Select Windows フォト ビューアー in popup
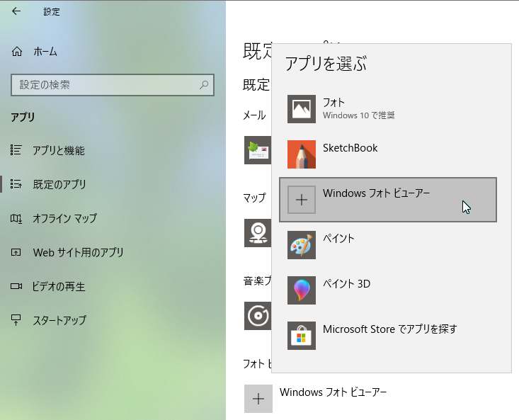 (x=388, y=200)
